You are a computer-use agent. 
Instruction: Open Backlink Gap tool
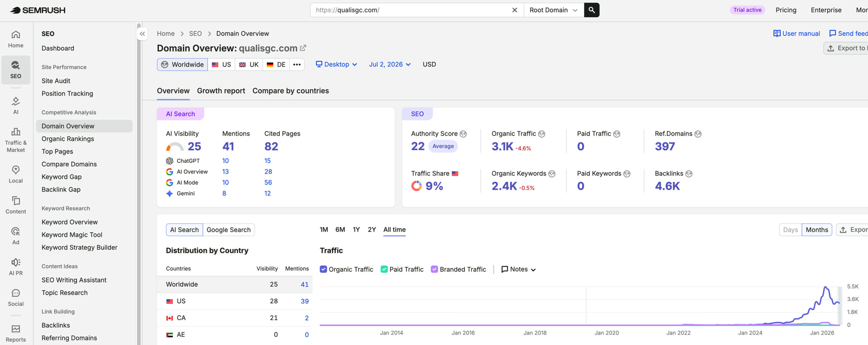61,190
